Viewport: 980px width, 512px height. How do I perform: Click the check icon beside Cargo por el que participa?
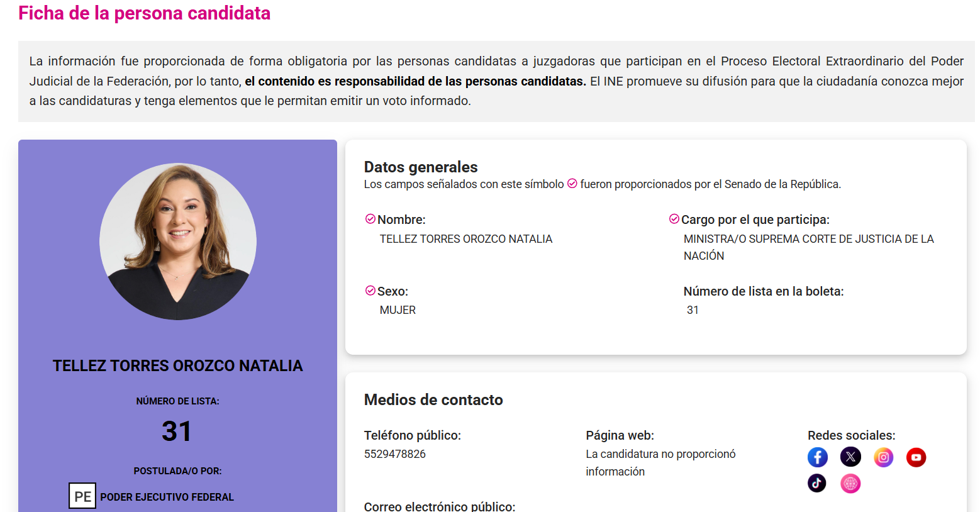674,219
